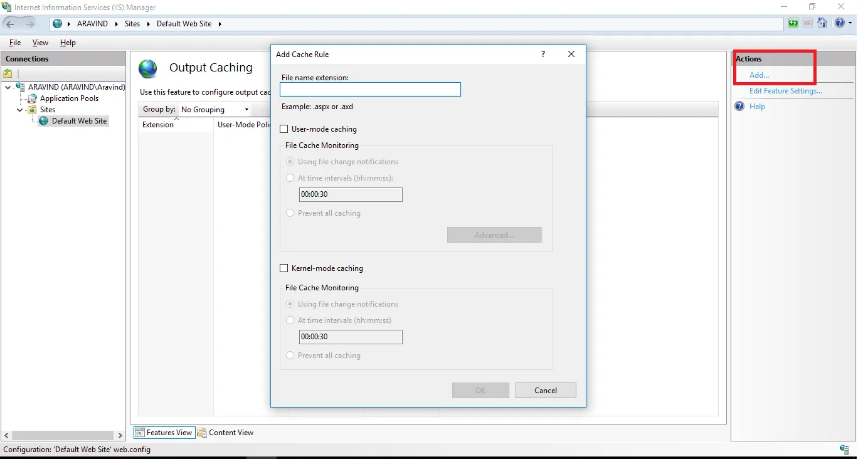Open Edit Feature Settings... link
This screenshot has width=868, height=459.
pos(786,91)
